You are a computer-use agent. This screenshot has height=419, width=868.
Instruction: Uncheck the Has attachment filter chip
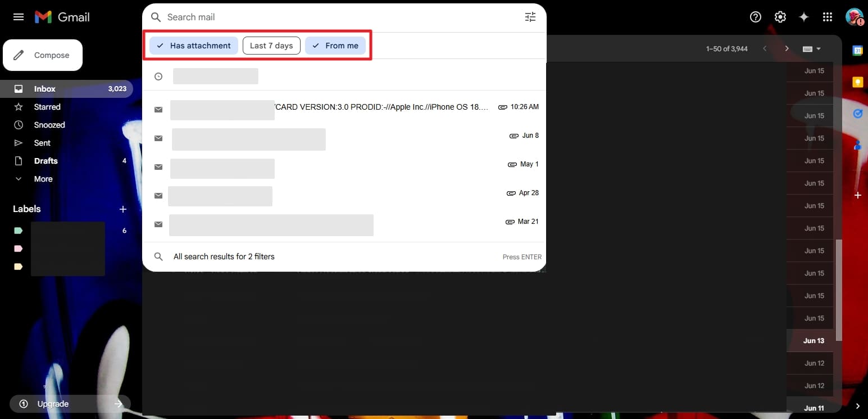tap(193, 46)
